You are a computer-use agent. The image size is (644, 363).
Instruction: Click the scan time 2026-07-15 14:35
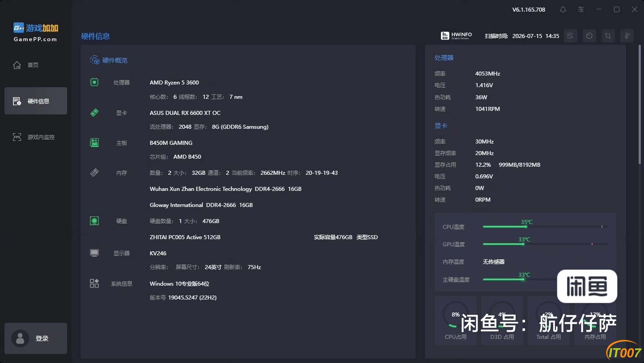(536, 36)
